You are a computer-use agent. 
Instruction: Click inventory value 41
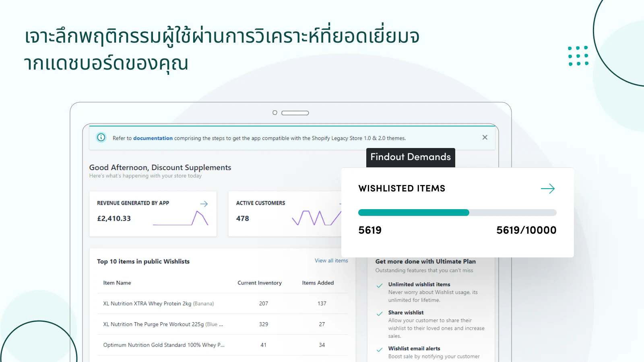click(264, 345)
